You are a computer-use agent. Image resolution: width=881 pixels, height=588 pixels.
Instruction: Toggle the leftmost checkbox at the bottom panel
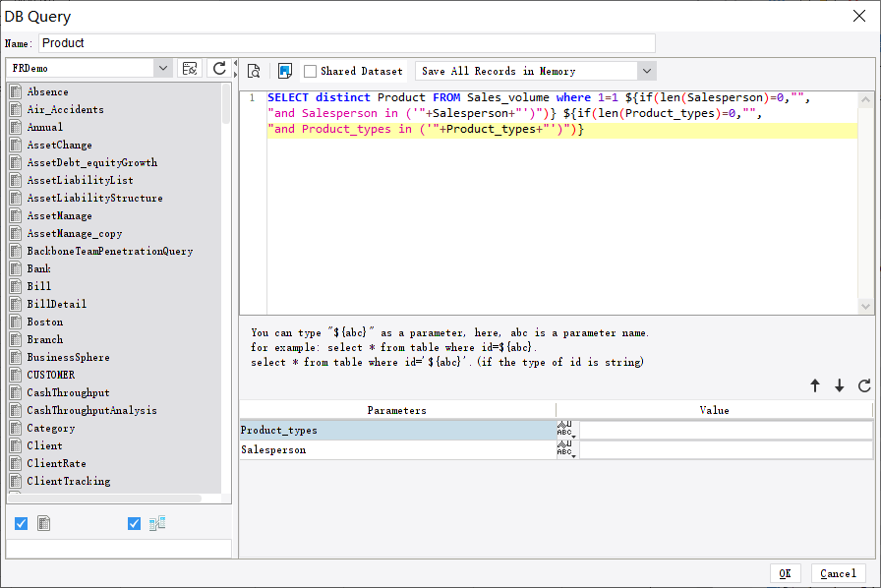tap(21, 523)
